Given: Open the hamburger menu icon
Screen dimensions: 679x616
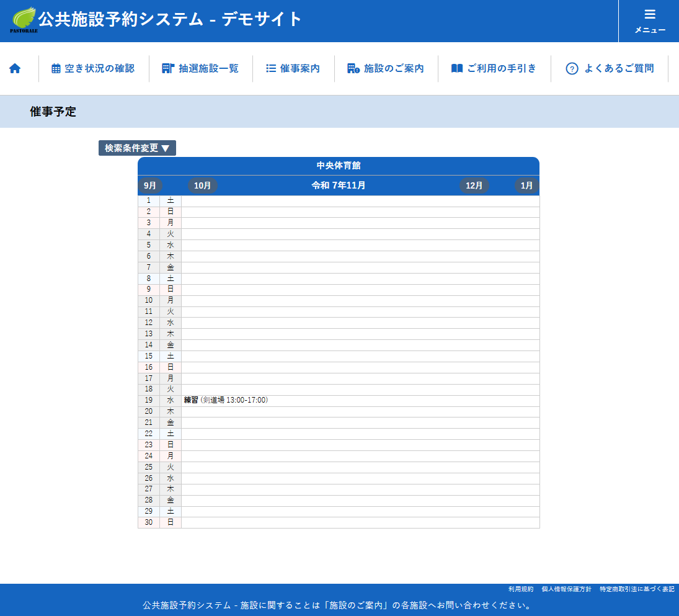Looking at the screenshot, I should tap(649, 15).
